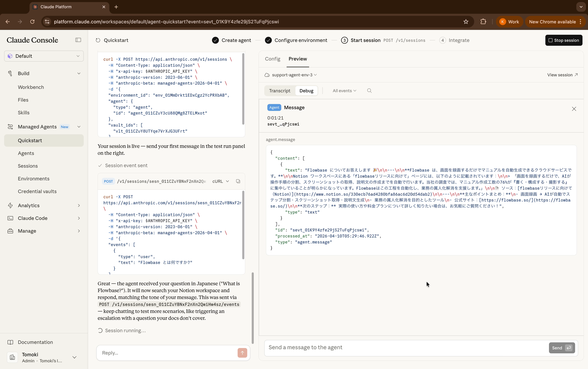Open the Tomoki account menu chevron
The width and height of the screenshot is (588, 369).
(x=74, y=357)
